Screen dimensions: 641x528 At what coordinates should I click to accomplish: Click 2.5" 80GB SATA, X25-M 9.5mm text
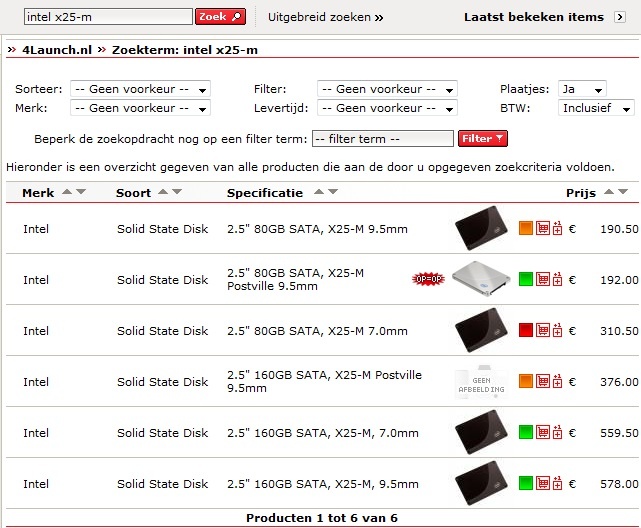click(x=317, y=229)
